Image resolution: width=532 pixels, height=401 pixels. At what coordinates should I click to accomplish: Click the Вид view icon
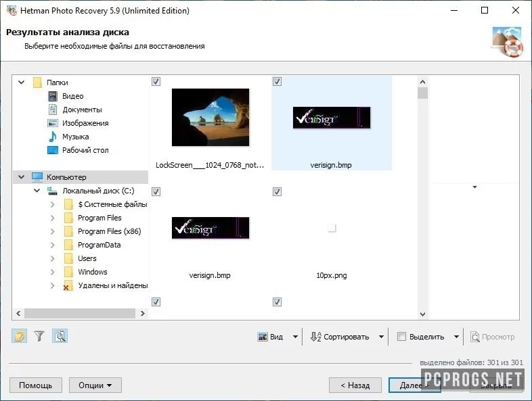pyautogui.click(x=263, y=337)
